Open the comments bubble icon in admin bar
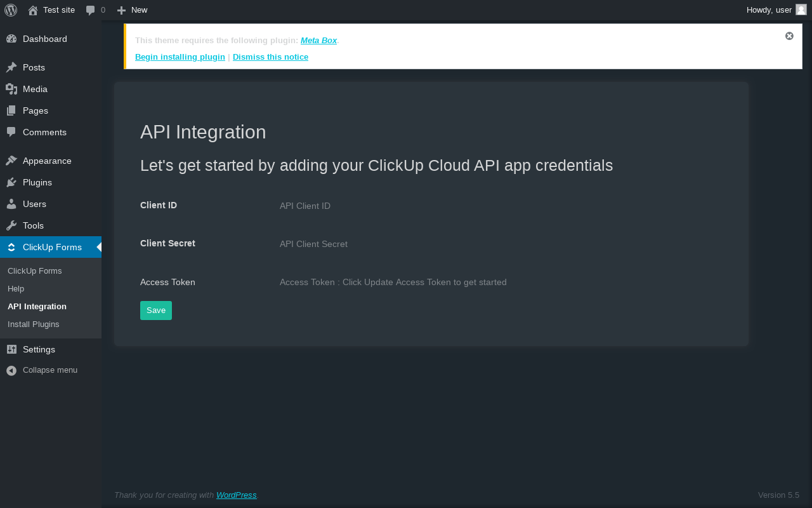The width and height of the screenshot is (812, 508). click(91, 10)
